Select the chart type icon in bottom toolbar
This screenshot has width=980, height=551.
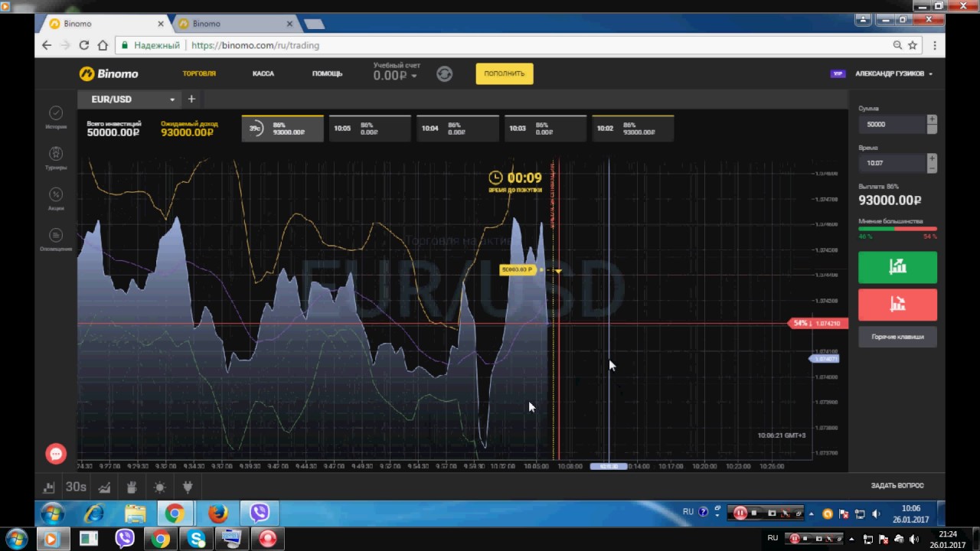click(49, 487)
